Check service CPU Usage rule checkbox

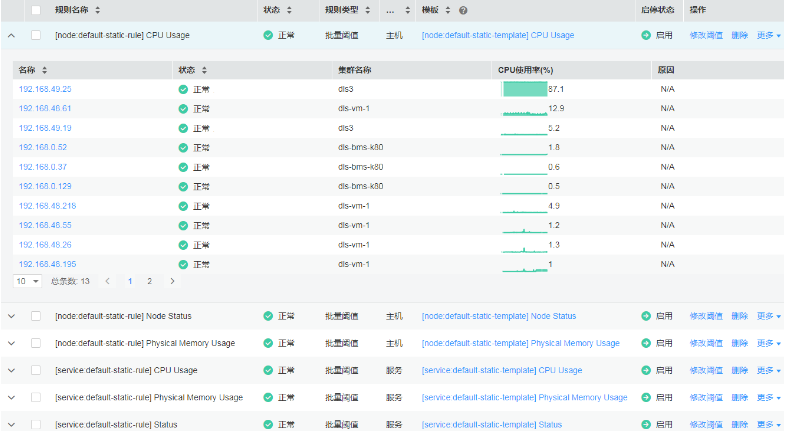(x=36, y=370)
